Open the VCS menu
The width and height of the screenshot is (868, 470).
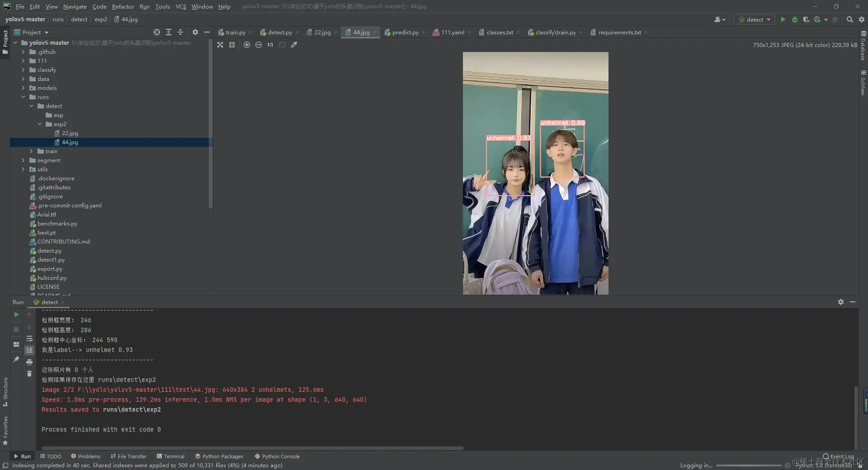click(x=181, y=6)
